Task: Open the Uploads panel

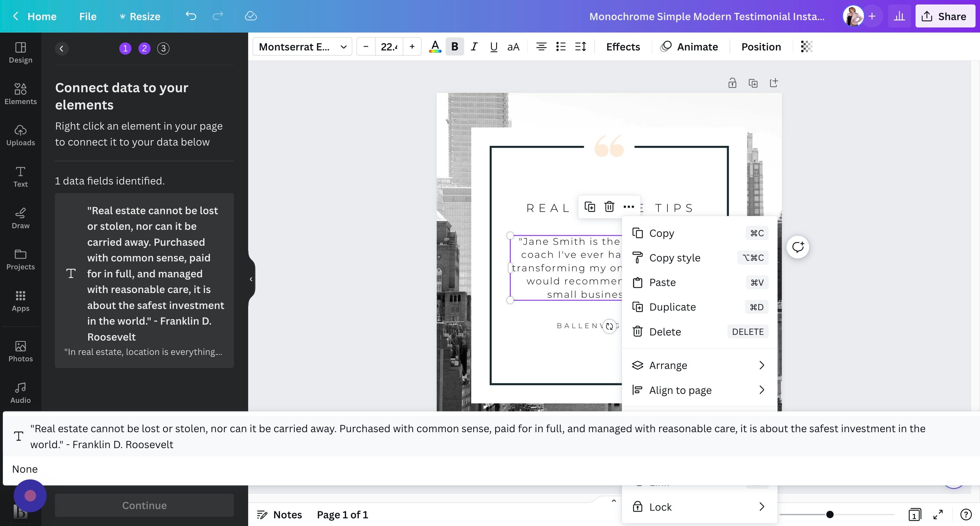Action: 20,136
